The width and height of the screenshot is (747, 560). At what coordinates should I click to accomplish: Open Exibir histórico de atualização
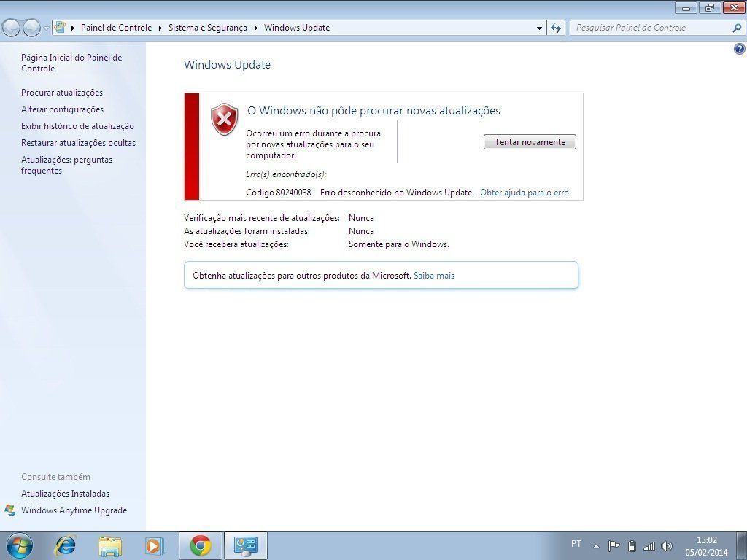pyautogui.click(x=77, y=126)
